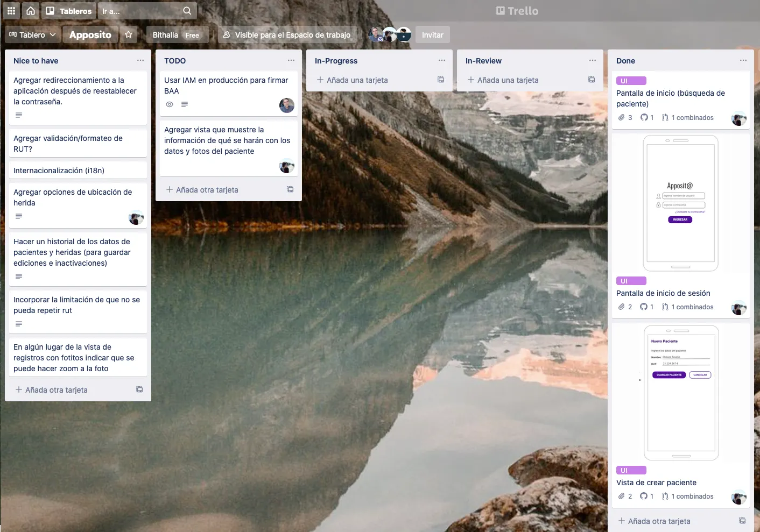Open the Done list actions menu
The image size is (760, 532).
point(743,60)
